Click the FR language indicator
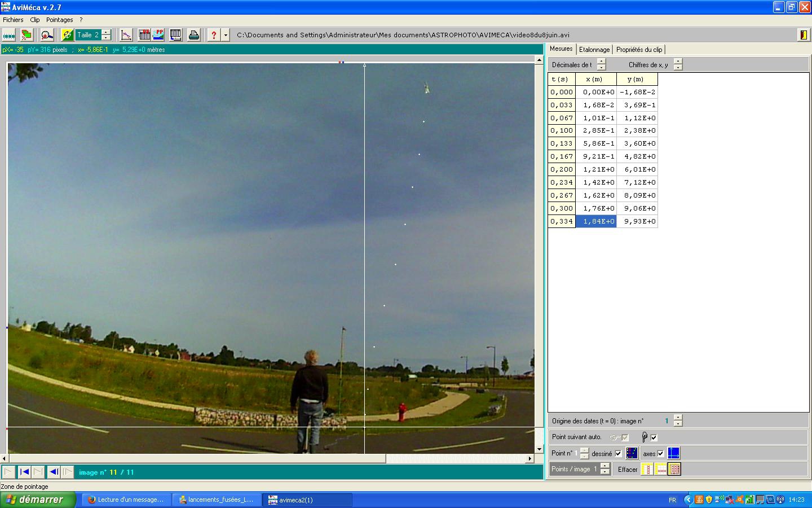This screenshot has width=812, height=508. 672,500
